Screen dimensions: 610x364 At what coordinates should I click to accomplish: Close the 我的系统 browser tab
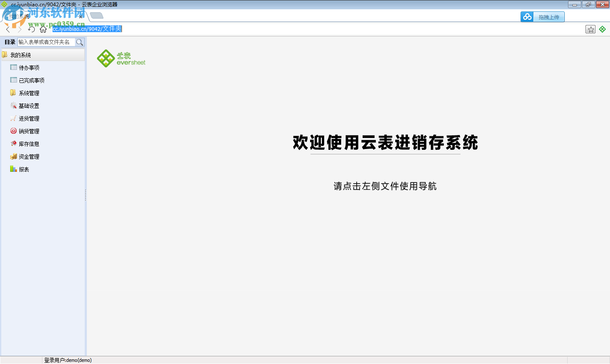81,17
